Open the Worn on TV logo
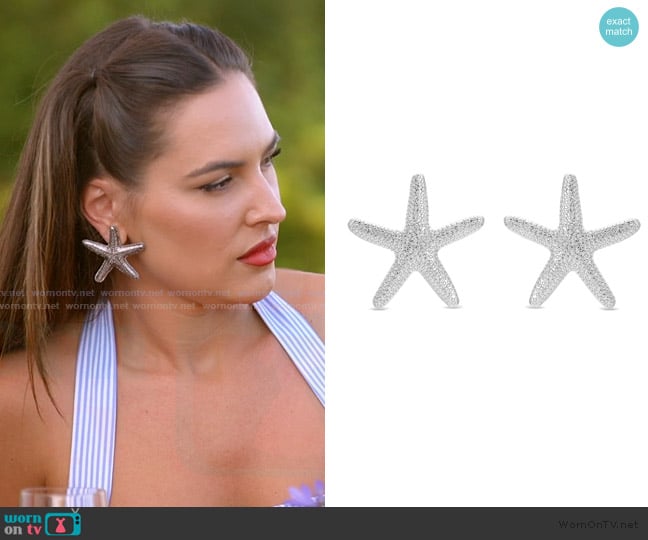 click(x=43, y=523)
